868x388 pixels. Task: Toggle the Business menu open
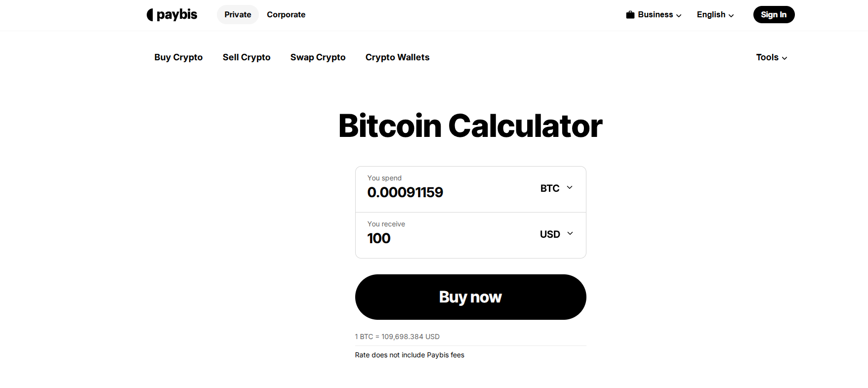[653, 14]
